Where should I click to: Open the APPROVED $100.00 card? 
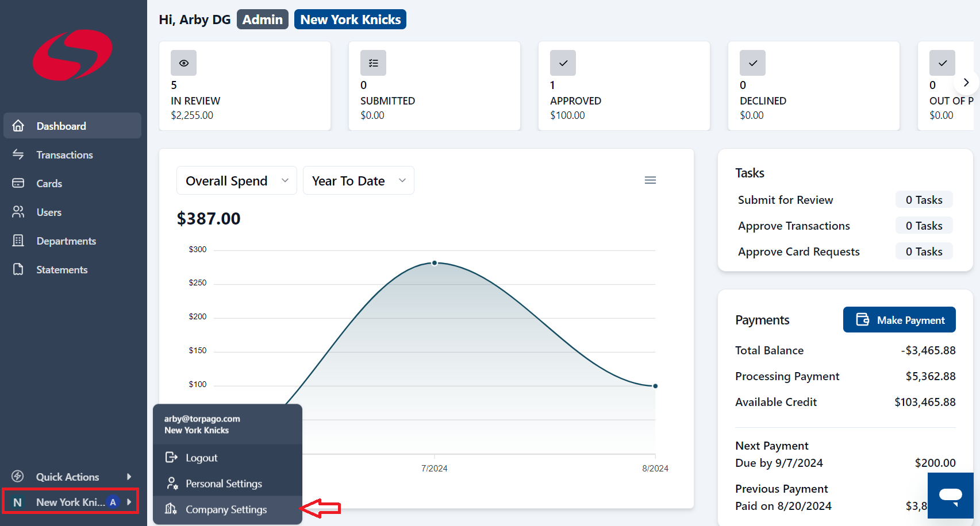click(624, 86)
